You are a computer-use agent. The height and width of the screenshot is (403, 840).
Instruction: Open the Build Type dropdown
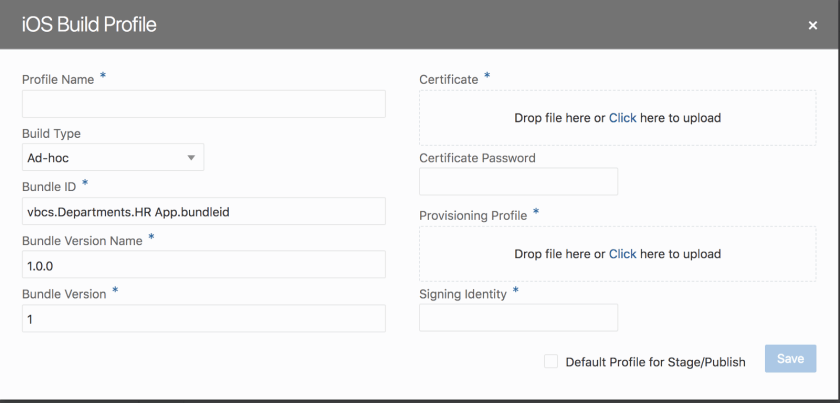[112, 157]
